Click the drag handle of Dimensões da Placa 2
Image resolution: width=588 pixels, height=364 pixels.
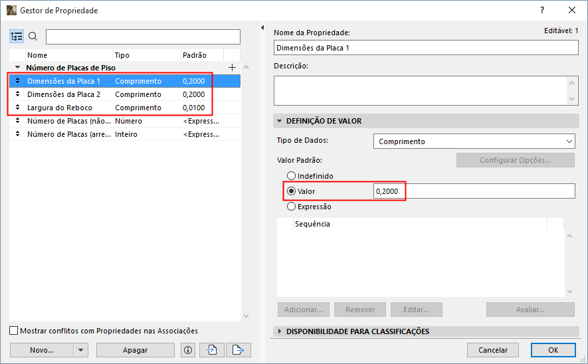coord(17,94)
